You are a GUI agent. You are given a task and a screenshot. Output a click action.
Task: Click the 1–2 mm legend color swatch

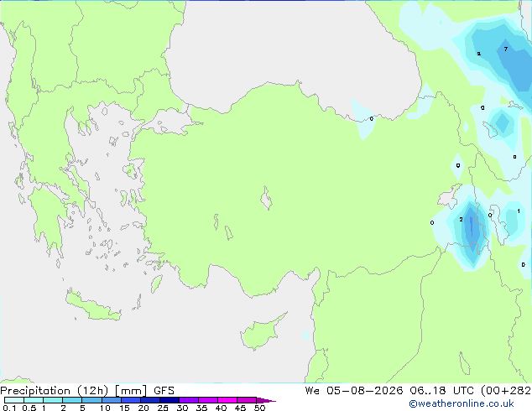pos(53,400)
